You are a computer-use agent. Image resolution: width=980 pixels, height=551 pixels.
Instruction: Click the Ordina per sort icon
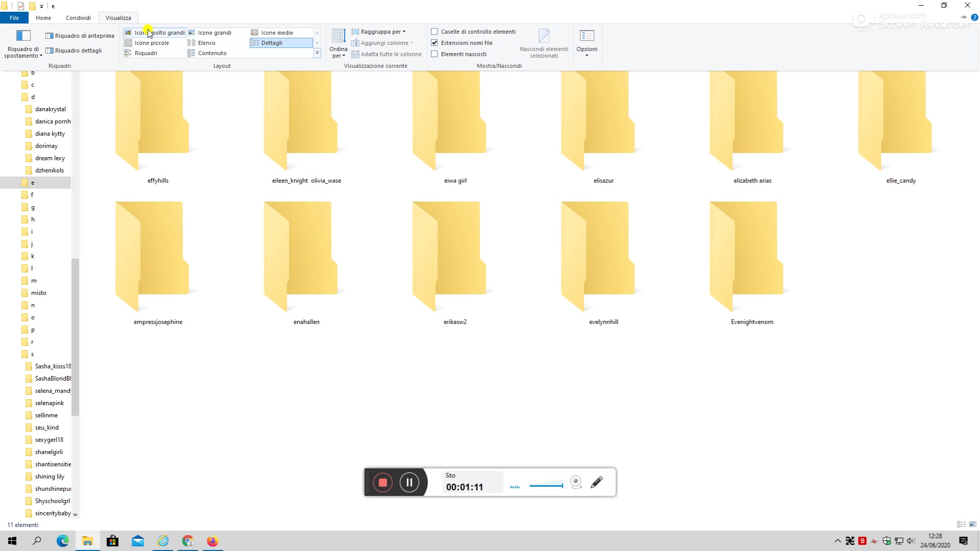click(338, 36)
